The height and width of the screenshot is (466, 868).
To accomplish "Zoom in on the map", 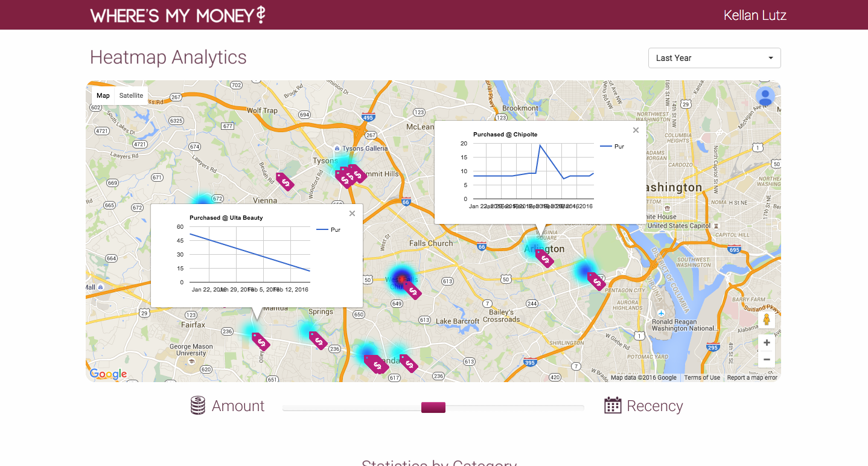I will click(x=767, y=343).
